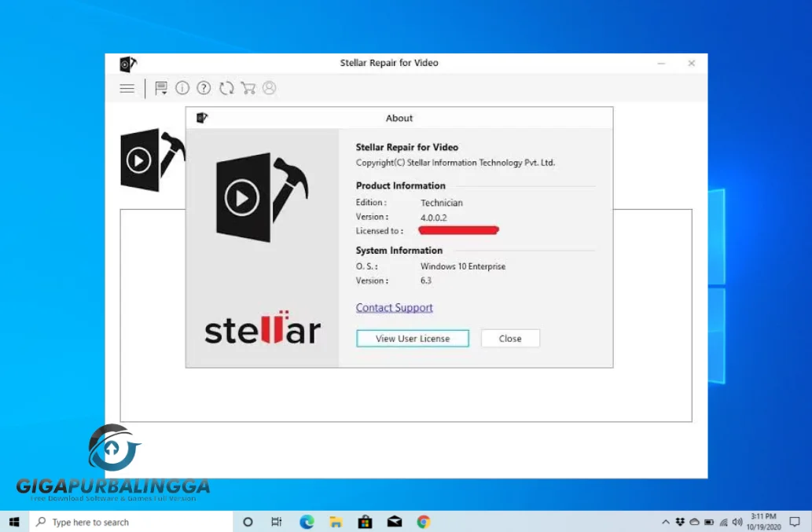This screenshot has width=812, height=532.
Task: Click the small icon in About dialog title
Action: [202, 118]
